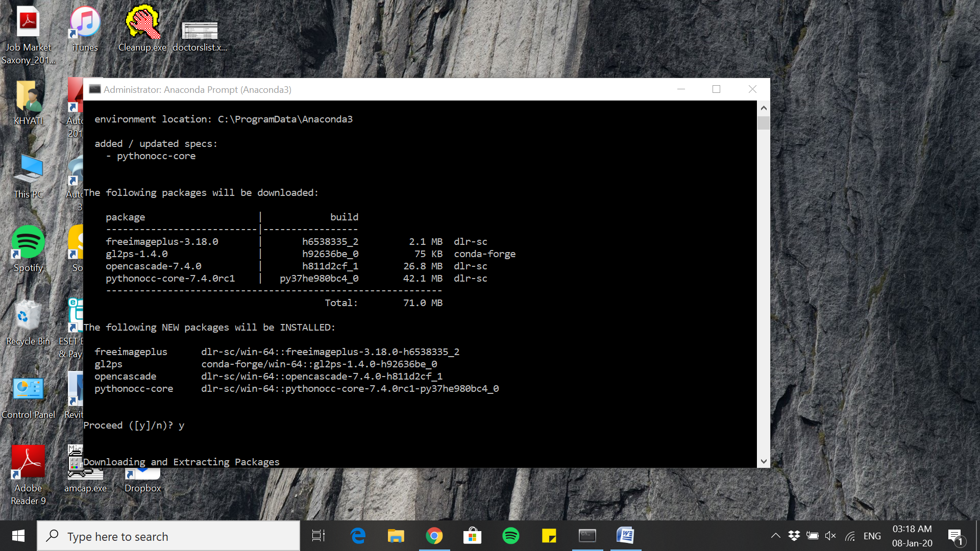The image size is (980, 551).
Task: Open the Control Panel shortcut
Action: (28, 390)
